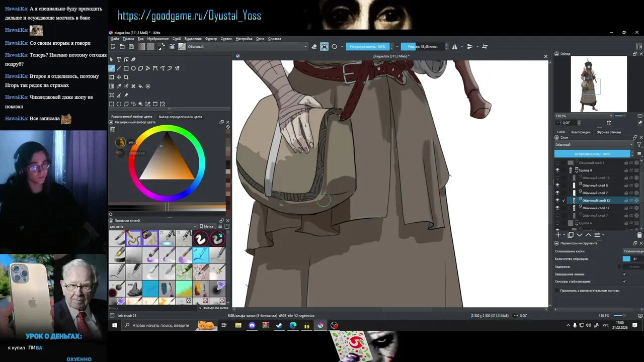Toggle Сенсоры стабилизации checkbox
Image resolution: width=644 pixels, height=362 pixels.
[624, 282]
